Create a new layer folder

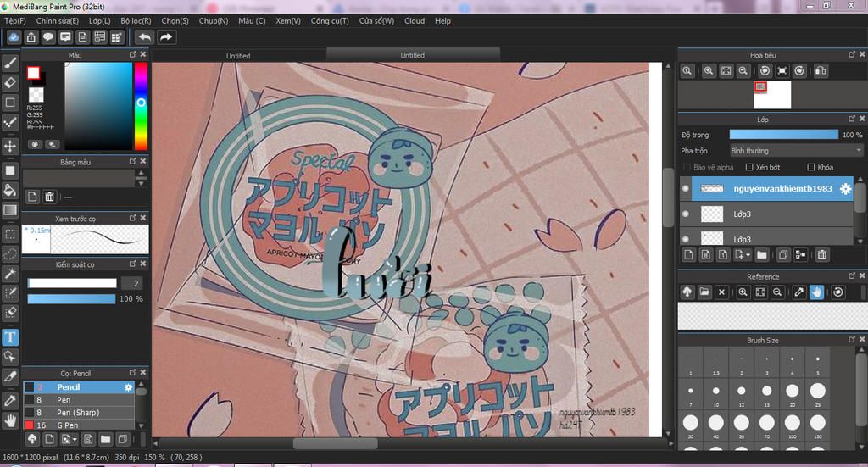[762, 254]
